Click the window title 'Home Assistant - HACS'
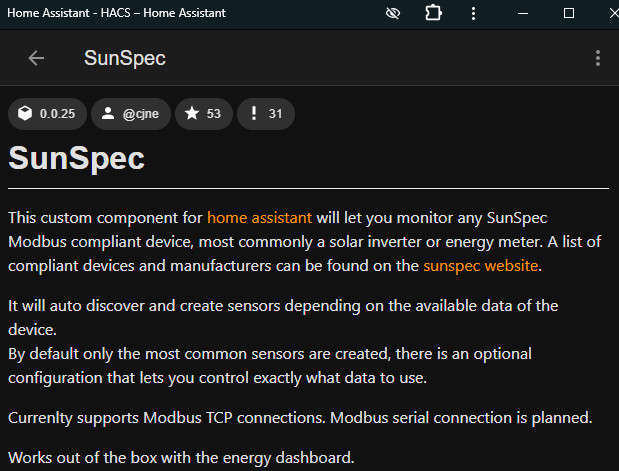The image size is (619, 471). (x=117, y=14)
